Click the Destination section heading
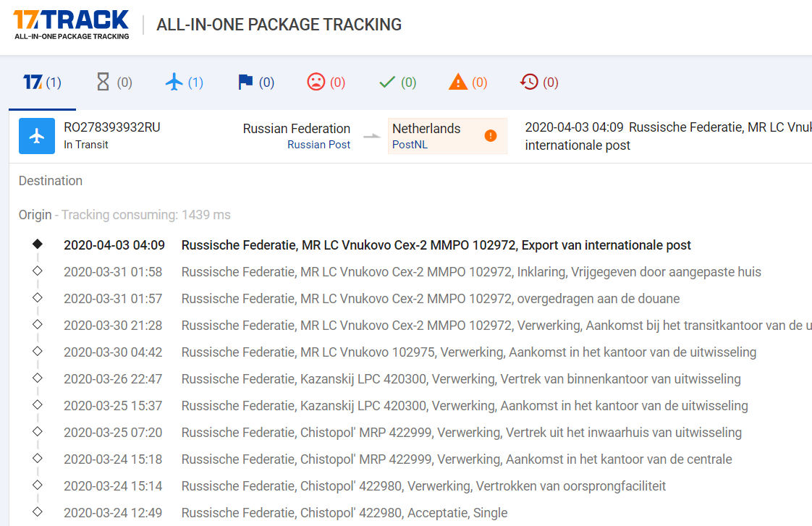Viewport: 812px width, 526px height. click(51, 181)
